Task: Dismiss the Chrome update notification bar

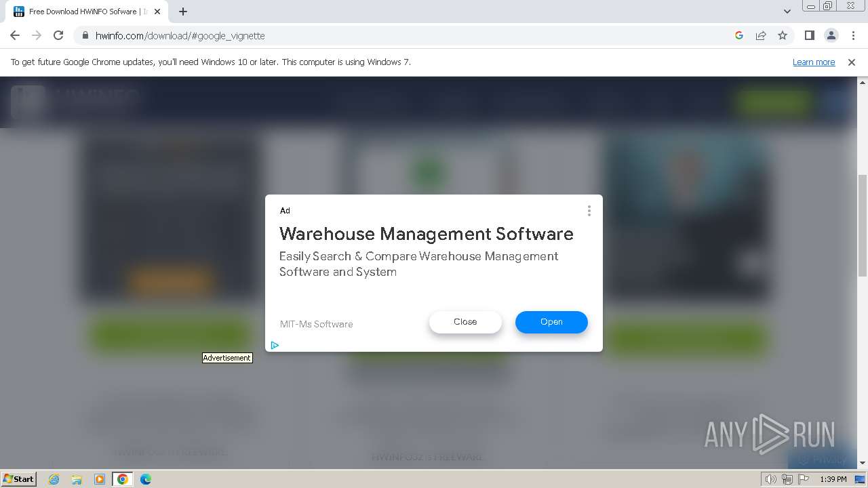Action: coord(852,62)
